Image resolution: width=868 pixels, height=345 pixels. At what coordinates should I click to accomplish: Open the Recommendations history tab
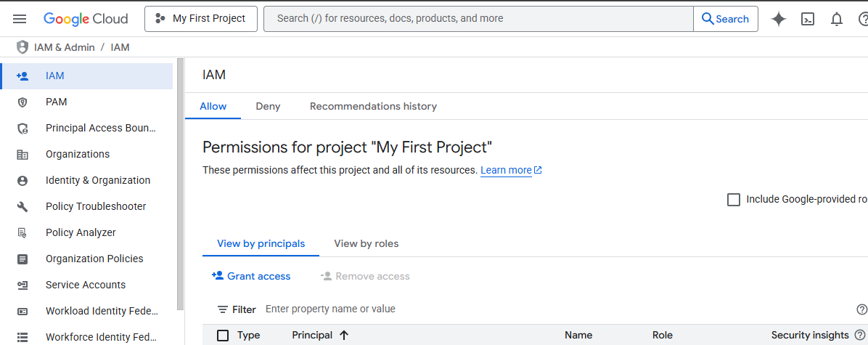373,107
